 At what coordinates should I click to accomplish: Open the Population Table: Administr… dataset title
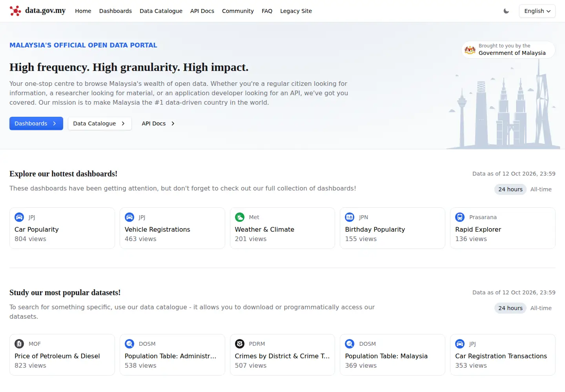pyautogui.click(x=171, y=356)
